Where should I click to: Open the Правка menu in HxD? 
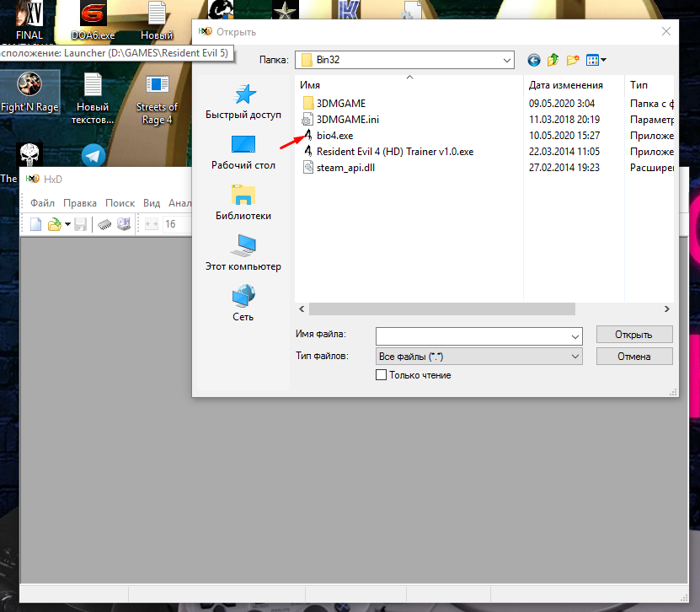tap(80, 203)
